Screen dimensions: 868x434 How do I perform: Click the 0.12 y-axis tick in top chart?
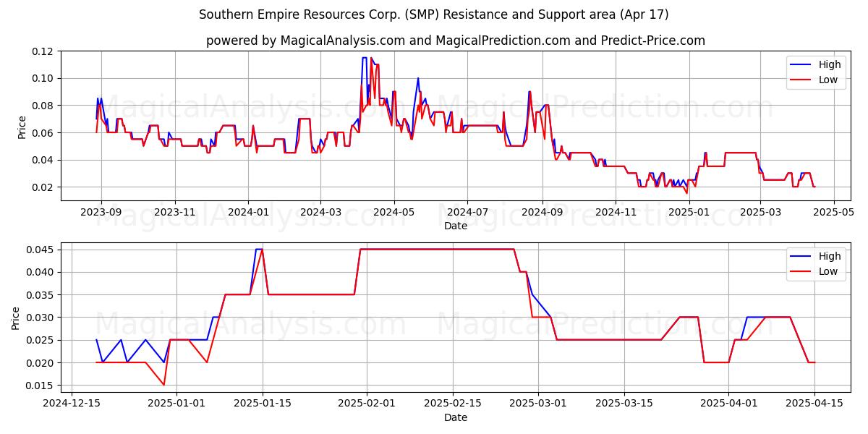[x=43, y=51]
